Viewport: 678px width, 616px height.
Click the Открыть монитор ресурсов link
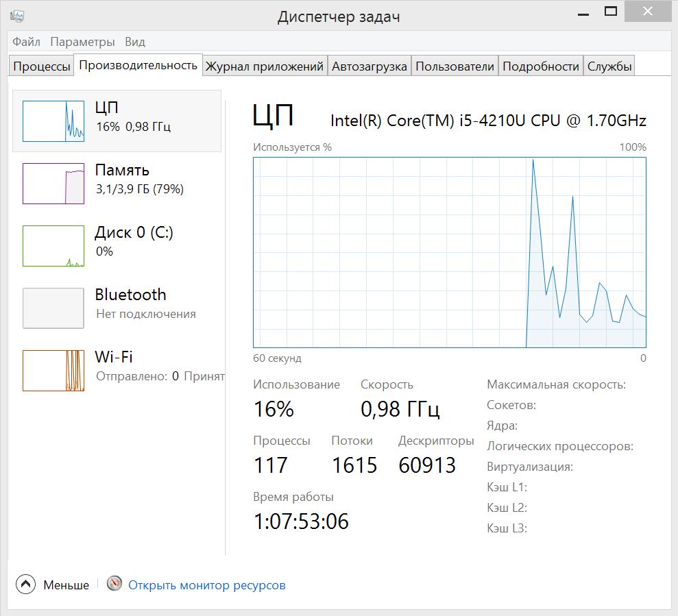click(207, 585)
